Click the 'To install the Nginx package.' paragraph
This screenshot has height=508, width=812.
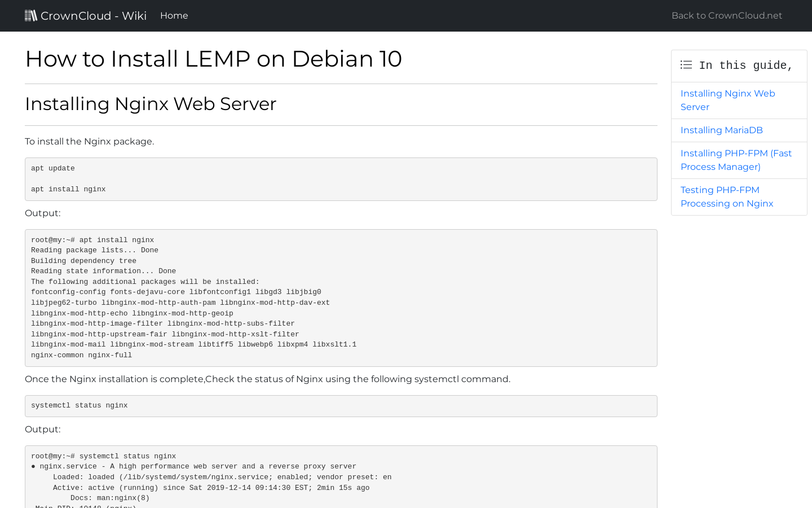[x=89, y=141]
